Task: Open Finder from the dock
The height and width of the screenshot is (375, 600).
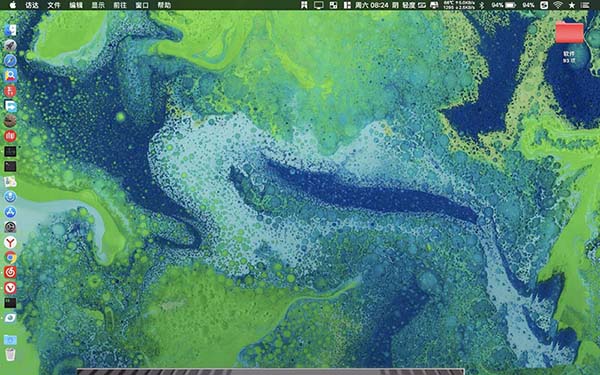Action: 10,30
